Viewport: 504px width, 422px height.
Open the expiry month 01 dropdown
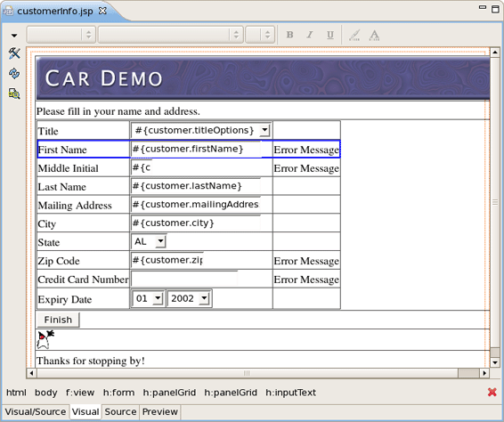tap(158, 298)
